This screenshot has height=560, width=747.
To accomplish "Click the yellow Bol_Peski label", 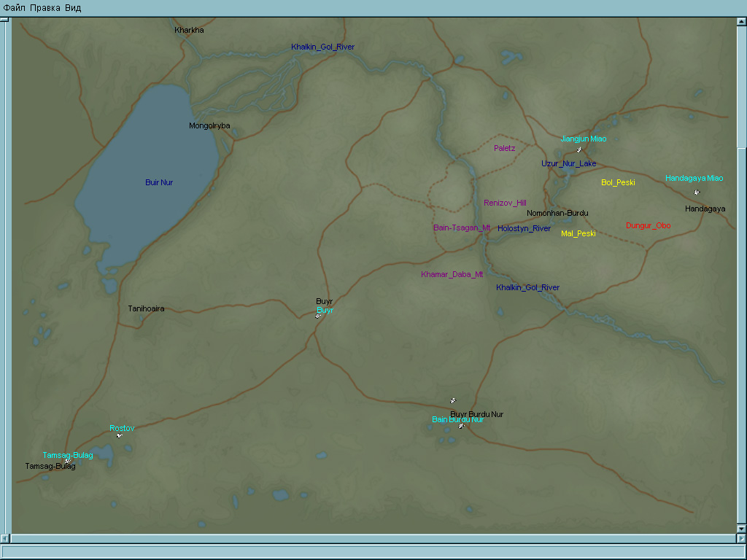I will pyautogui.click(x=618, y=182).
